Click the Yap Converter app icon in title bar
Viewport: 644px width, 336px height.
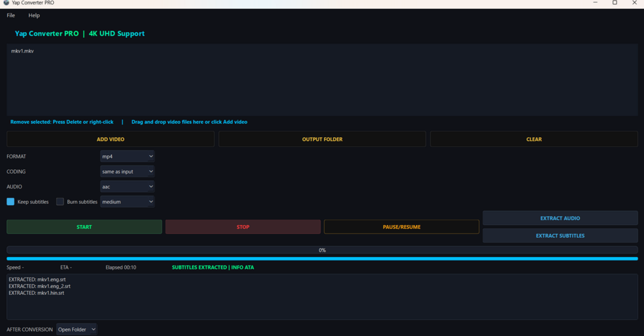click(x=6, y=3)
